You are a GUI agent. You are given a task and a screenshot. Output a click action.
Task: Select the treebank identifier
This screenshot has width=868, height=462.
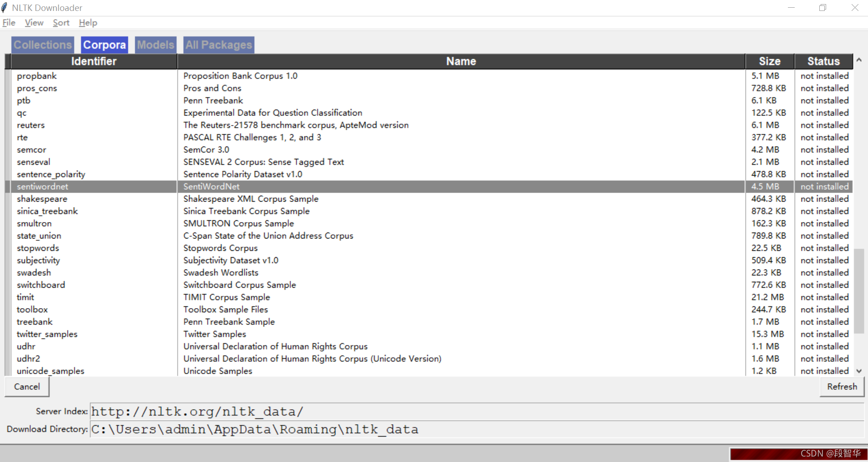[x=35, y=322]
